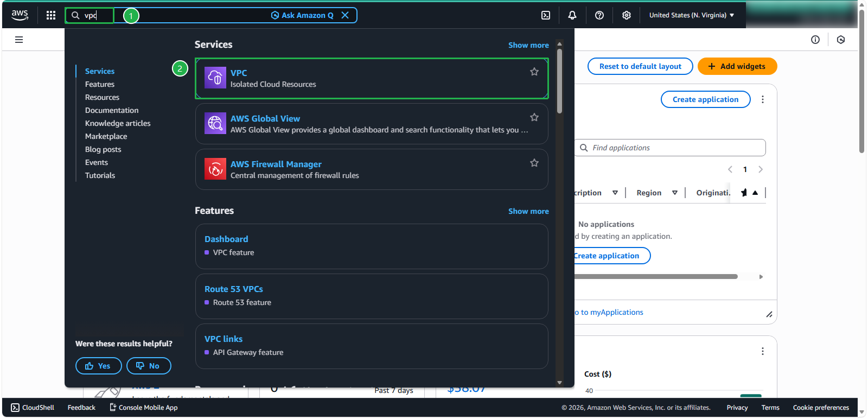Open CloudShell from footer
The image size is (868, 419).
click(x=33, y=408)
